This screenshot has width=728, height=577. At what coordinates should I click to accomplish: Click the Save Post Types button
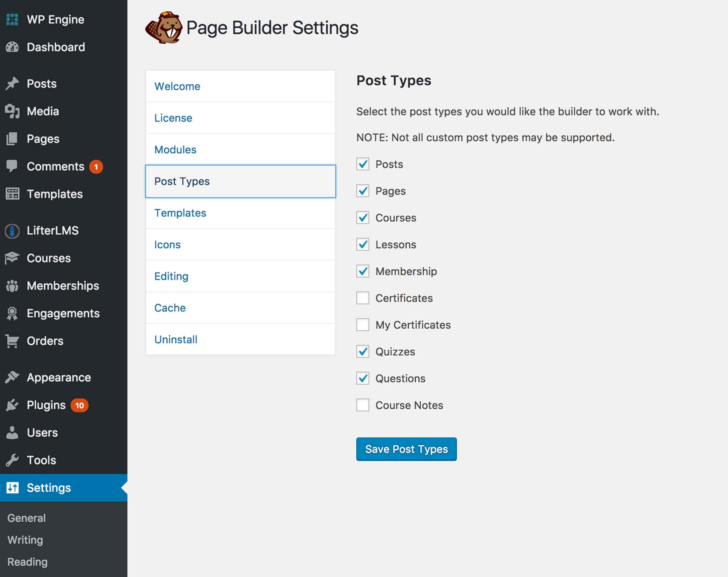(406, 449)
